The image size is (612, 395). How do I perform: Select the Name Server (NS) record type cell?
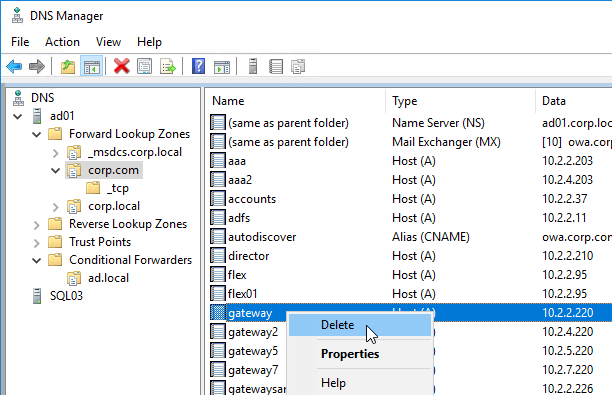click(438, 123)
